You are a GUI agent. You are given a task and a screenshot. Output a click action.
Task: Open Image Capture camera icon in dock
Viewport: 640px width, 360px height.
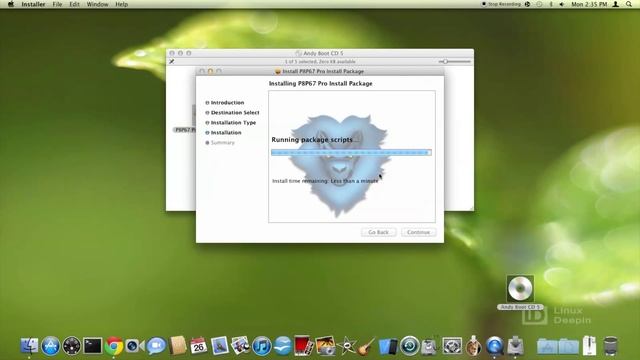(x=325, y=346)
